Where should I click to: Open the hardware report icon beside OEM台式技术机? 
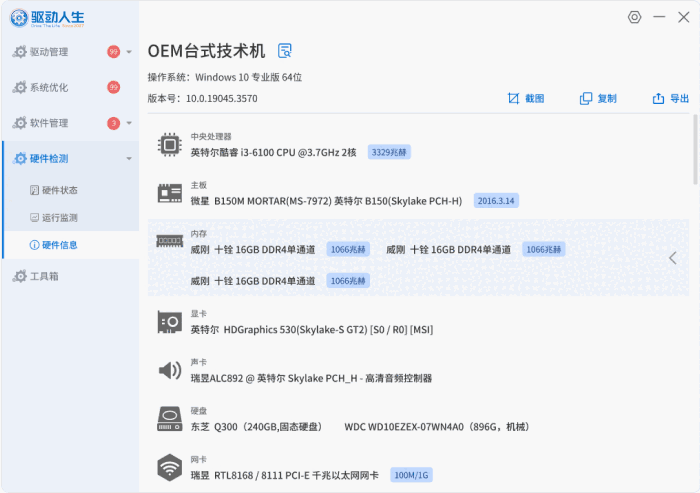click(x=285, y=50)
